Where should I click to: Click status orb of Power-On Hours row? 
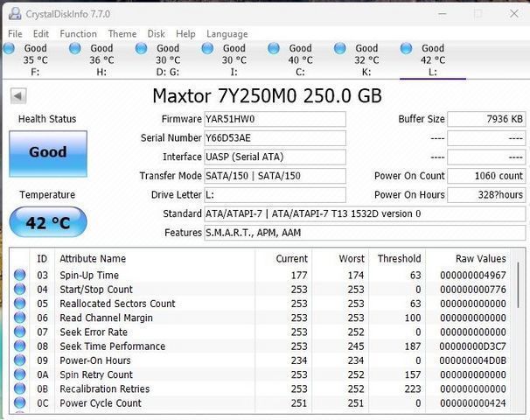pyautogui.click(x=19, y=360)
